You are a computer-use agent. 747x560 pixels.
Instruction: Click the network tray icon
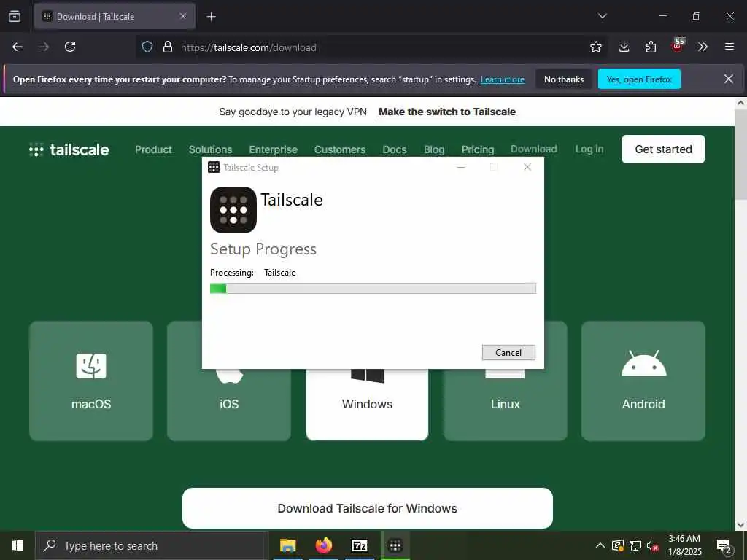coord(635,545)
